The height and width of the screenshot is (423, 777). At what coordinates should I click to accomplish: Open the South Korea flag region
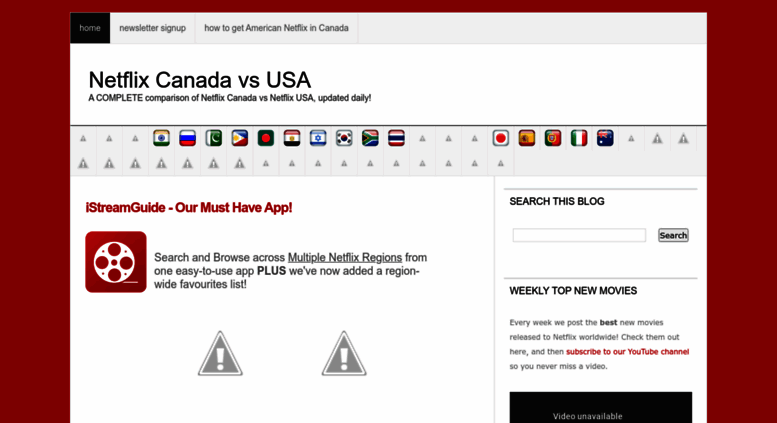click(344, 139)
